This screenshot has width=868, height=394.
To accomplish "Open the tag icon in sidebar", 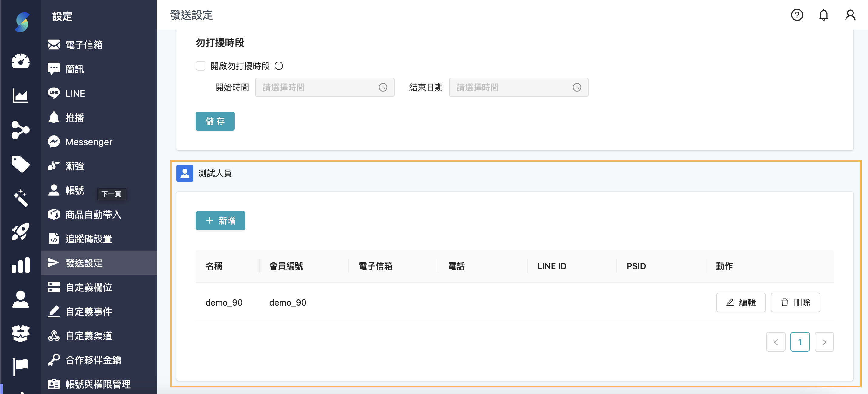I will point(21,164).
